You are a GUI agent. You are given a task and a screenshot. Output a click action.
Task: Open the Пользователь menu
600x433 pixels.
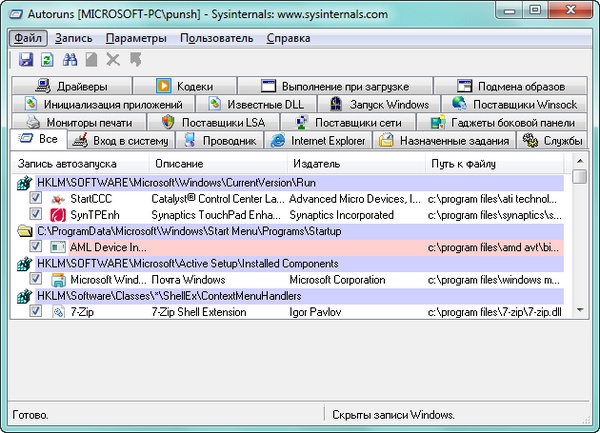point(216,38)
